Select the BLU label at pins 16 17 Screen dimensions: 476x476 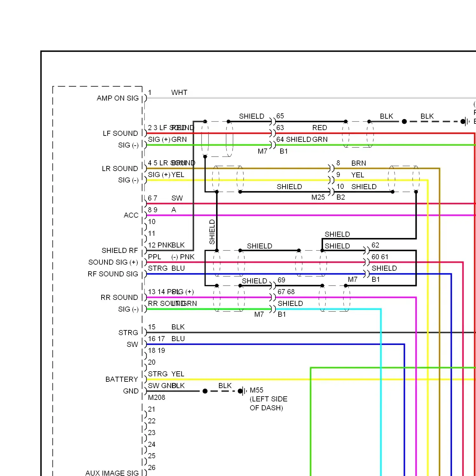(x=178, y=339)
